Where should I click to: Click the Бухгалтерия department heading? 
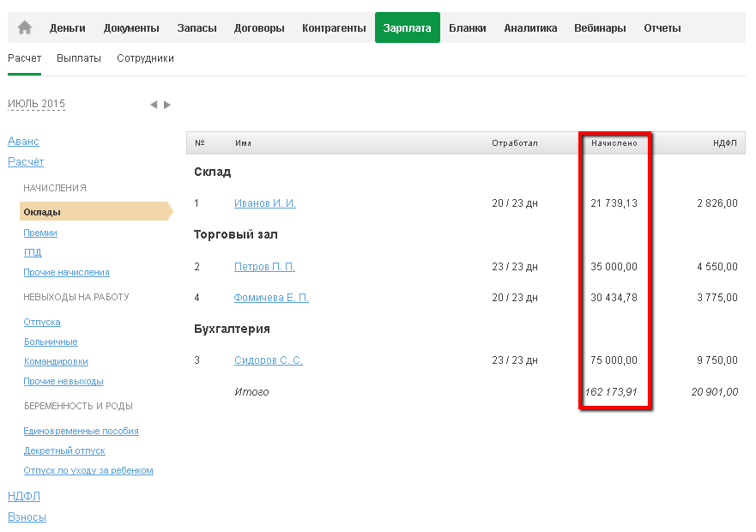[232, 329]
